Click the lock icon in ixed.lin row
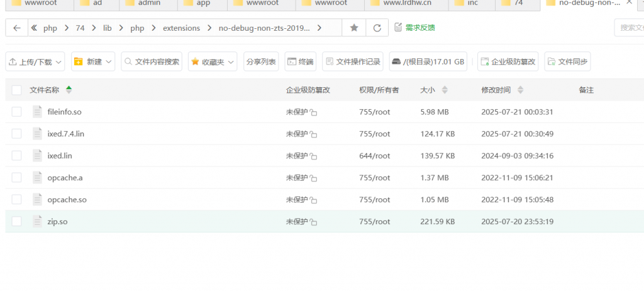This screenshot has width=644, height=292. pyautogui.click(x=313, y=156)
